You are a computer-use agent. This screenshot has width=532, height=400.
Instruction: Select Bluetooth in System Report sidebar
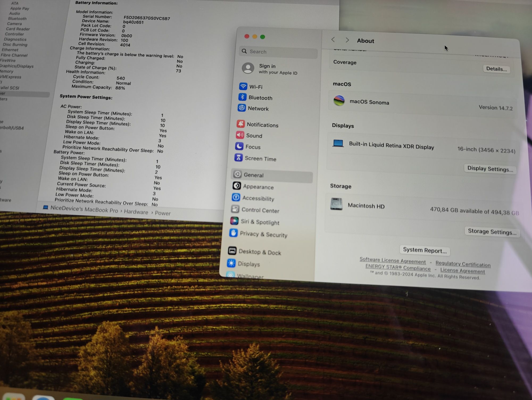[x=17, y=18]
